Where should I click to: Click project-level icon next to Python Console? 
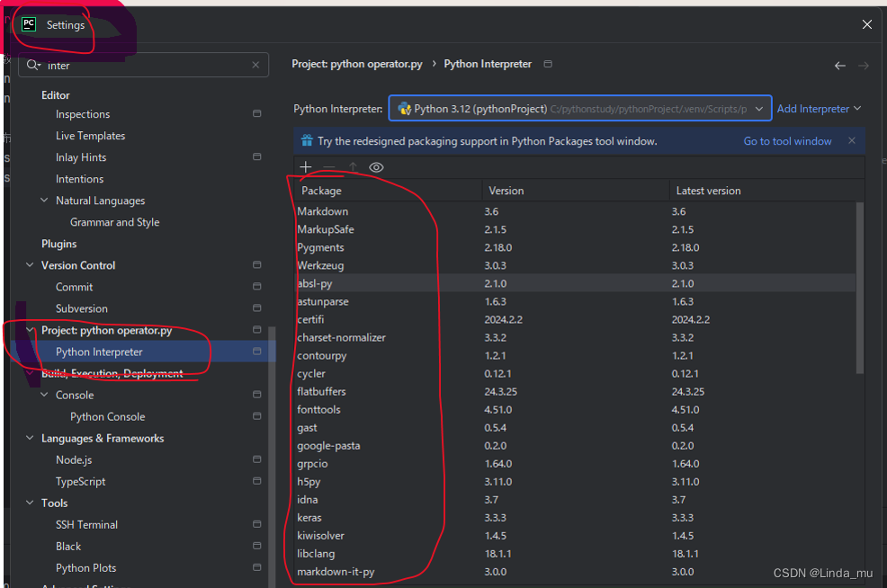[x=256, y=416]
